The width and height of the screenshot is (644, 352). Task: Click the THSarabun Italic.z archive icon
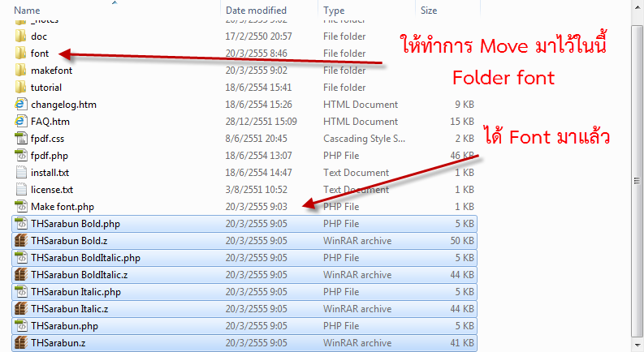[21, 308]
